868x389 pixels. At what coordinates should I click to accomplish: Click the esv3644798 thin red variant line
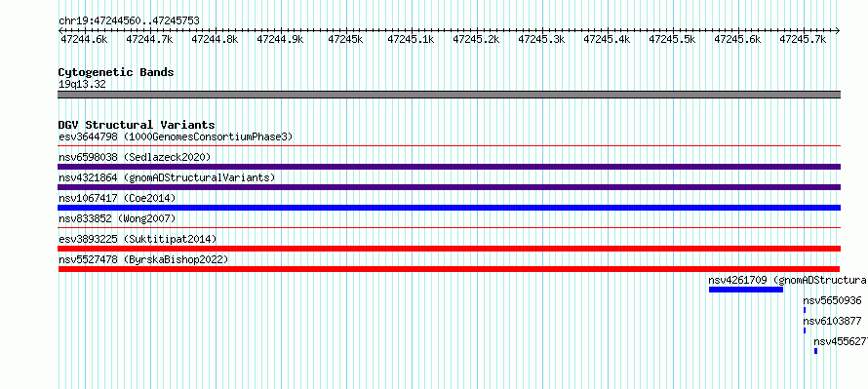(449, 146)
